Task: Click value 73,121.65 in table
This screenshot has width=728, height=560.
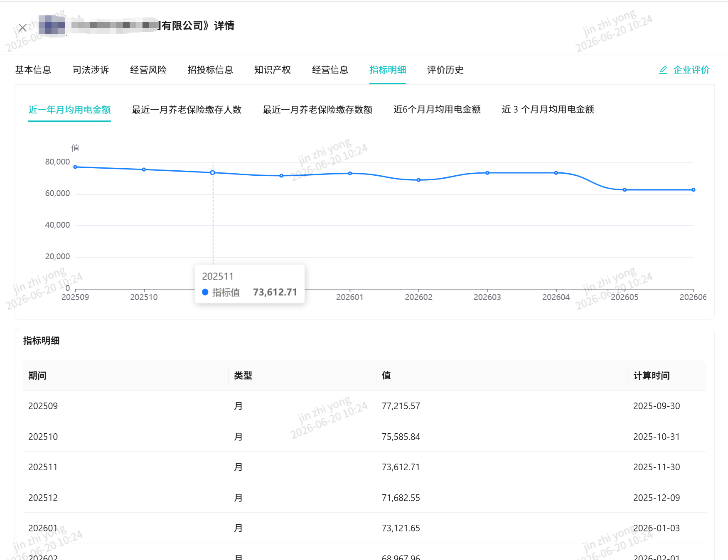Action: [x=401, y=528]
